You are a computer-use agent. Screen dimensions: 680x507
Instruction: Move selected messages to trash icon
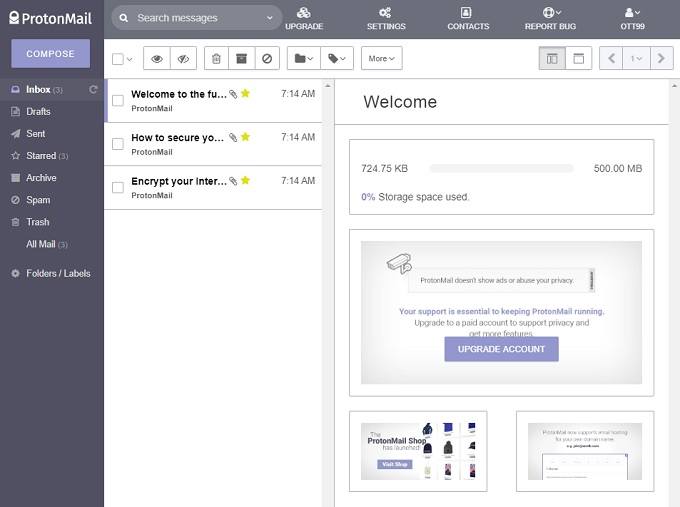tap(216, 58)
